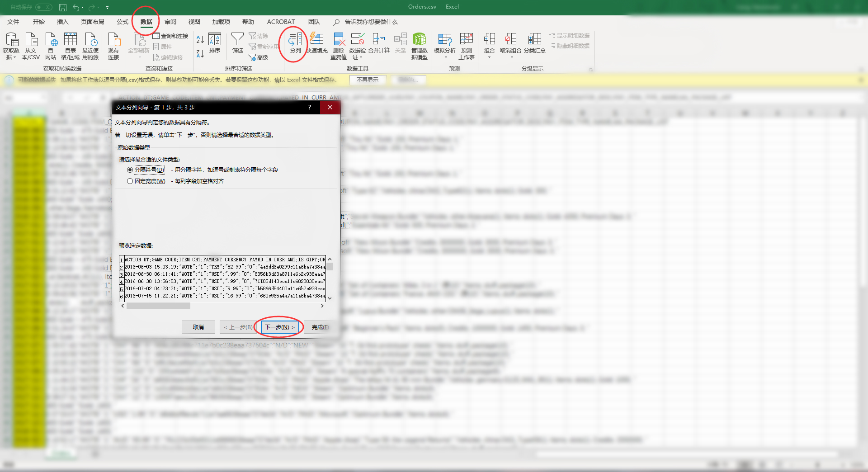This screenshot has width=868, height=472.
Task: Click the preview horizontal scrollbar thumb
Action: [x=158, y=306]
